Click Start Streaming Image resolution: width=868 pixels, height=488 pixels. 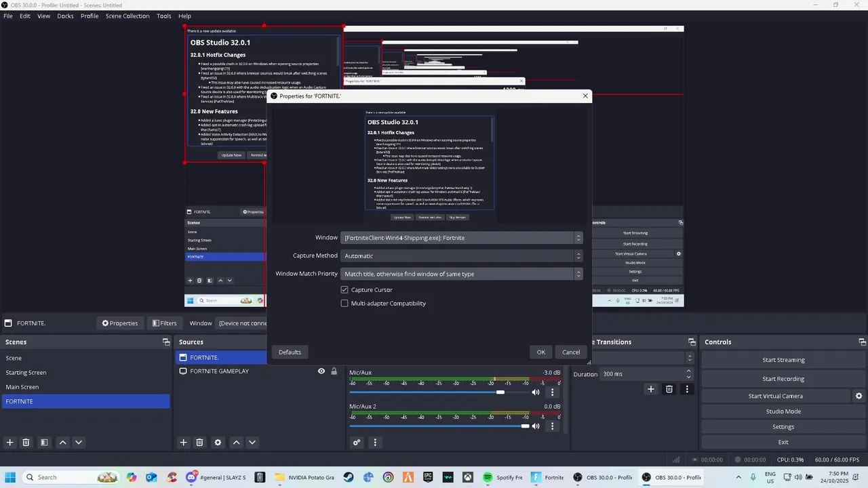783,360
